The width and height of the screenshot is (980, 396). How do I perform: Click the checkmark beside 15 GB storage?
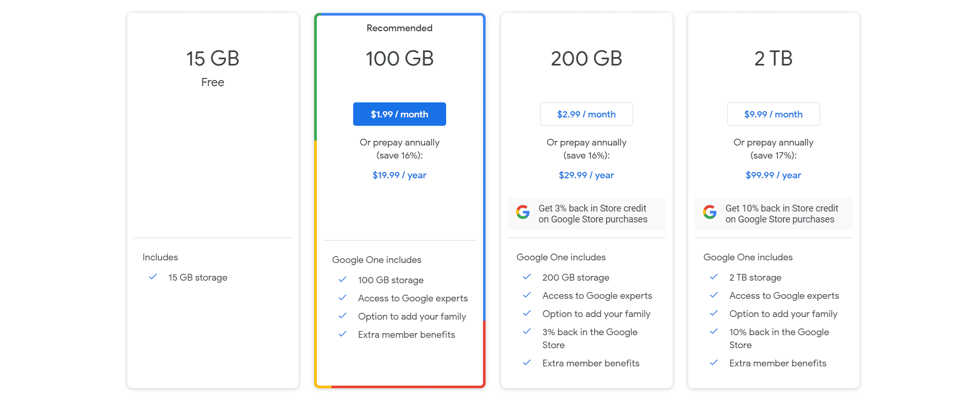[x=153, y=277]
